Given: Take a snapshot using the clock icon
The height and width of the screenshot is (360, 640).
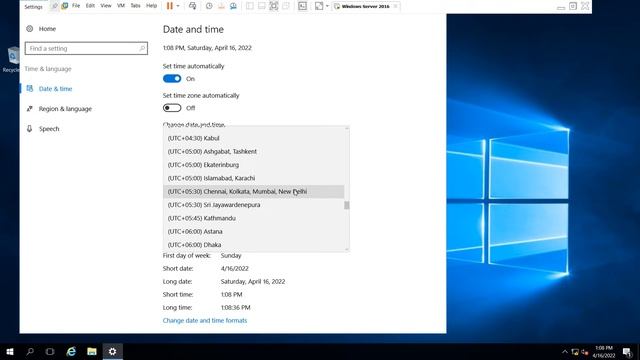Looking at the screenshot, I should [x=209, y=6].
